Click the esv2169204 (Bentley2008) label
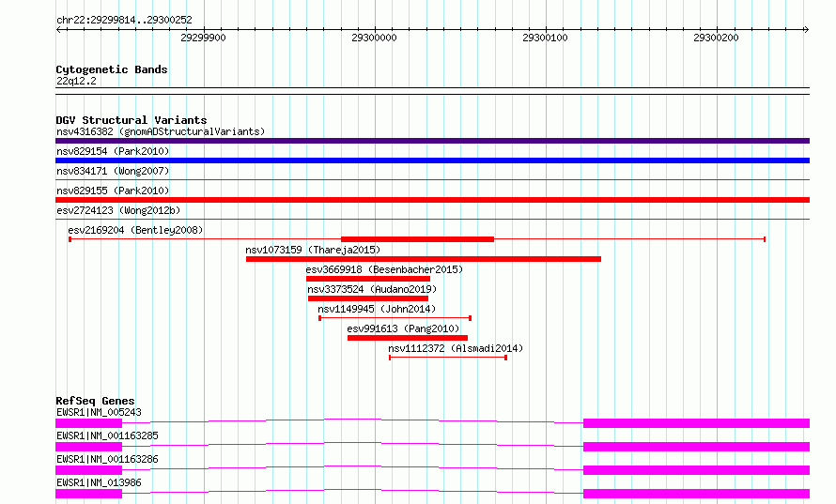The image size is (836, 504). [135, 230]
